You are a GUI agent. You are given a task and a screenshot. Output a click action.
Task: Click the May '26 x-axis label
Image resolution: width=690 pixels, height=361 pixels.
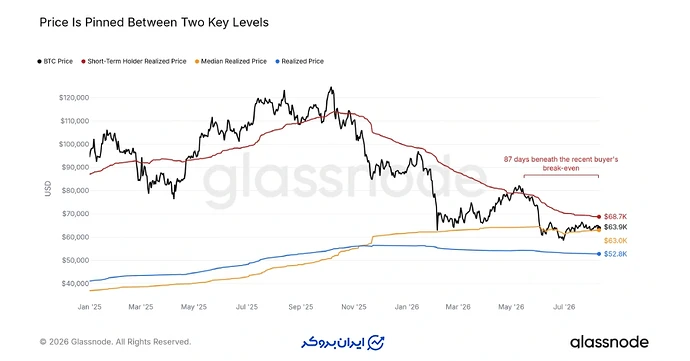(511, 307)
